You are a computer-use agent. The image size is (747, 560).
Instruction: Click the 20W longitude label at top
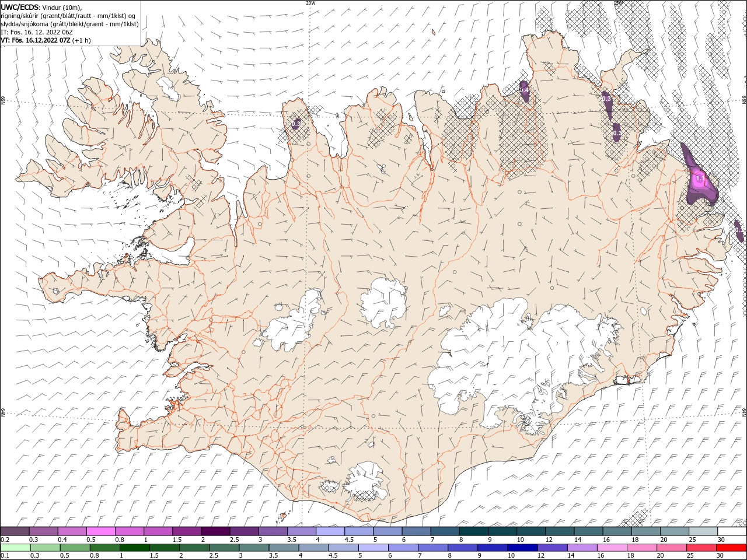(310, 3)
